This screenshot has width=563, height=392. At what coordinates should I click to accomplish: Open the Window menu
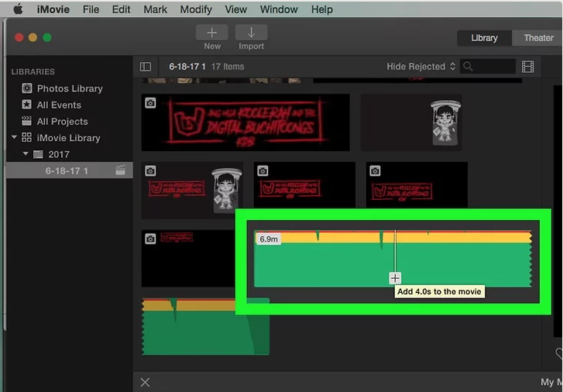click(x=279, y=9)
